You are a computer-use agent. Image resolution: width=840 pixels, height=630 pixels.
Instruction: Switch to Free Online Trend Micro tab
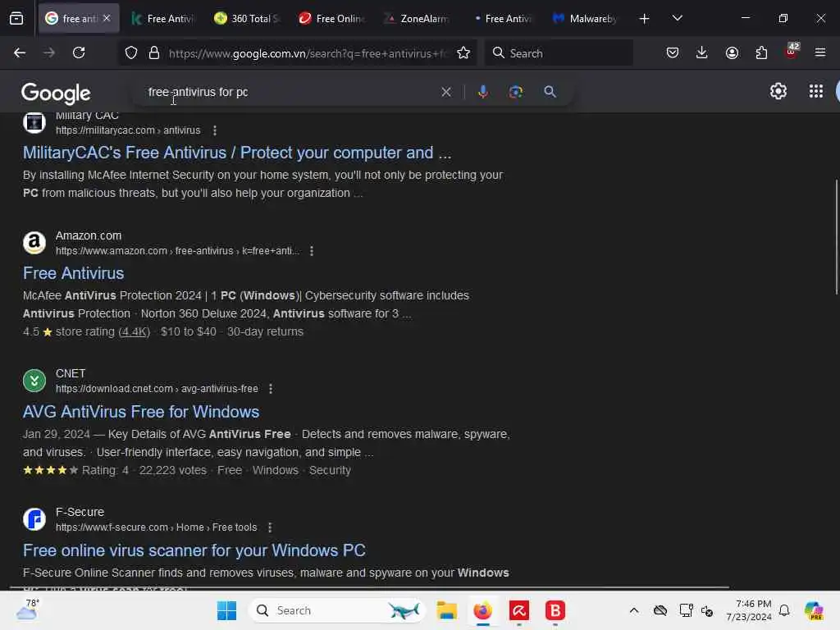[332, 19]
